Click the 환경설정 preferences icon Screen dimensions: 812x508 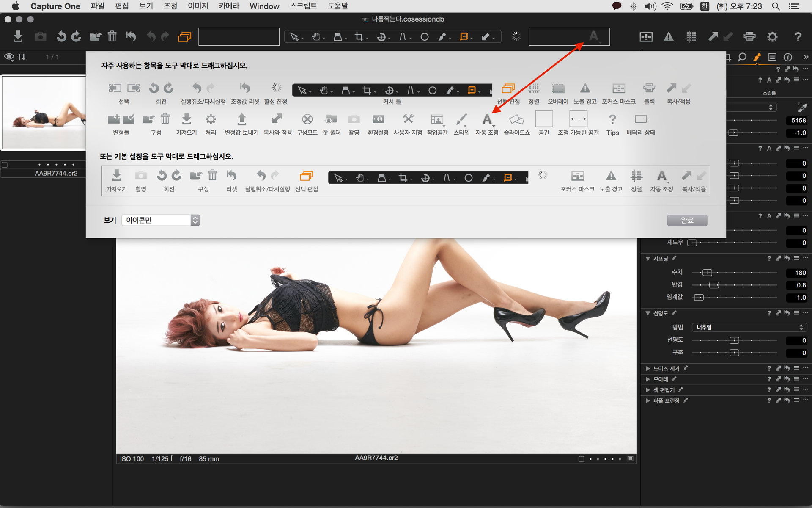[x=378, y=119]
